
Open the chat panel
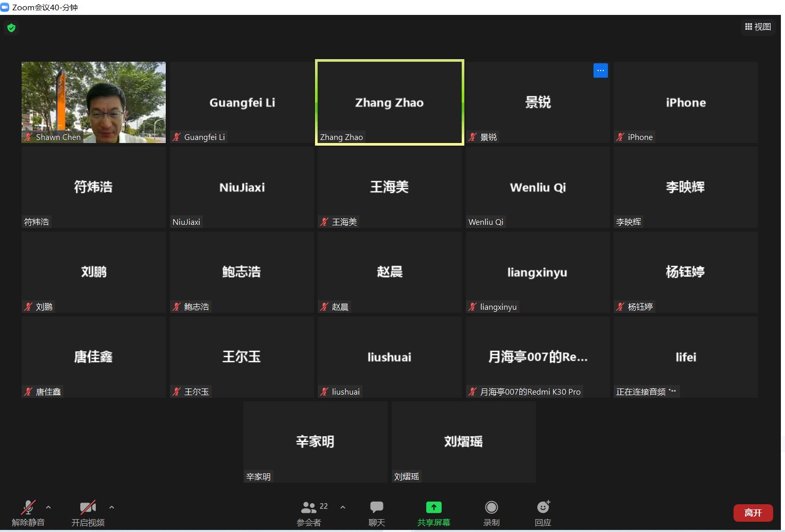point(377,513)
